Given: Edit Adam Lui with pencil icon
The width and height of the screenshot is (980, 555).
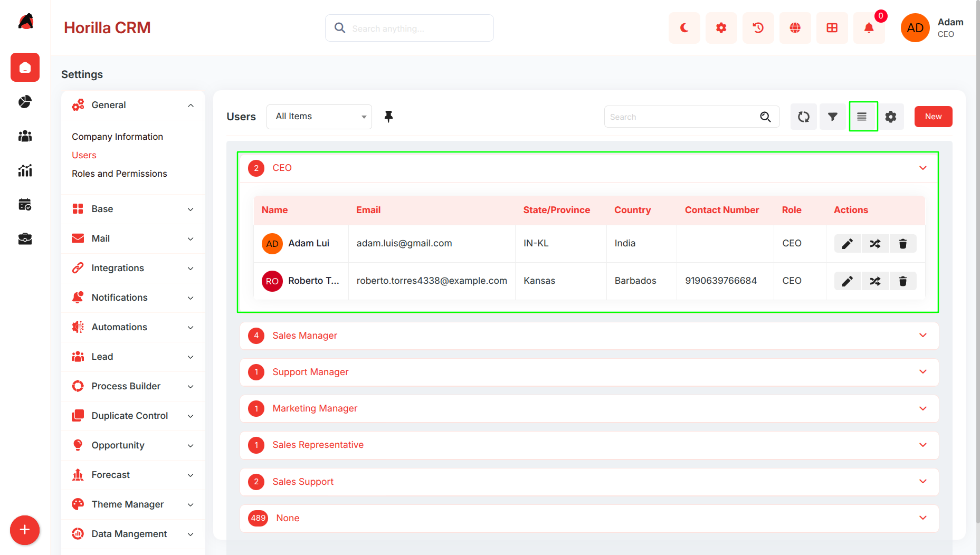Looking at the screenshot, I should click(x=848, y=244).
